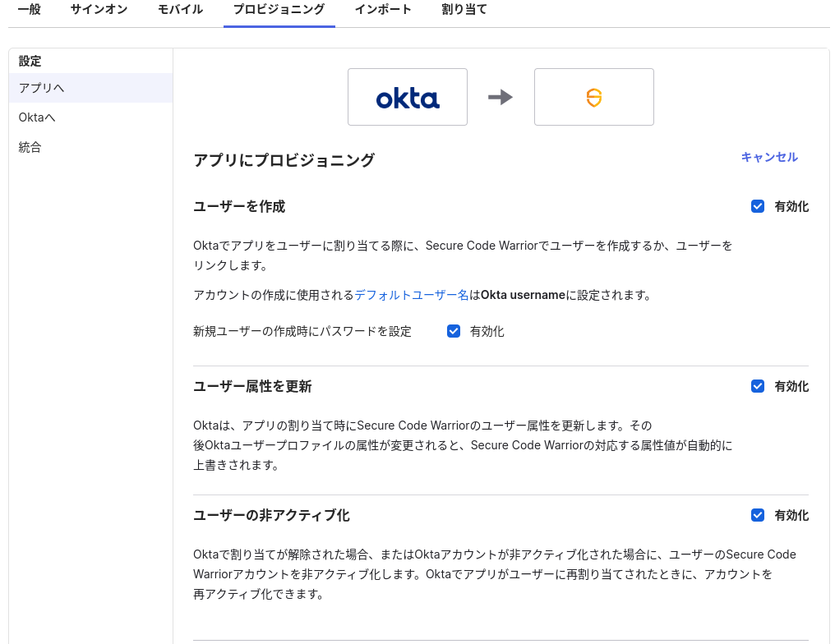Go to the インポート tab
Viewport: 835px width, 644px height.
[383, 10]
